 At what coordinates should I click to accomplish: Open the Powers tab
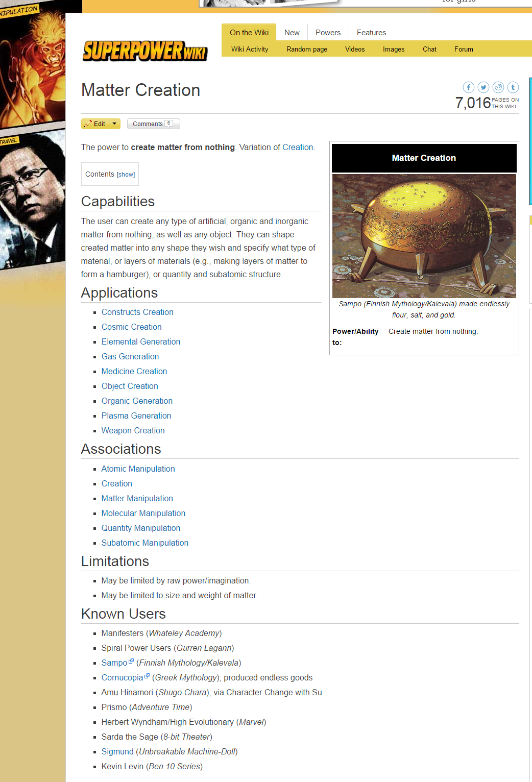click(328, 32)
